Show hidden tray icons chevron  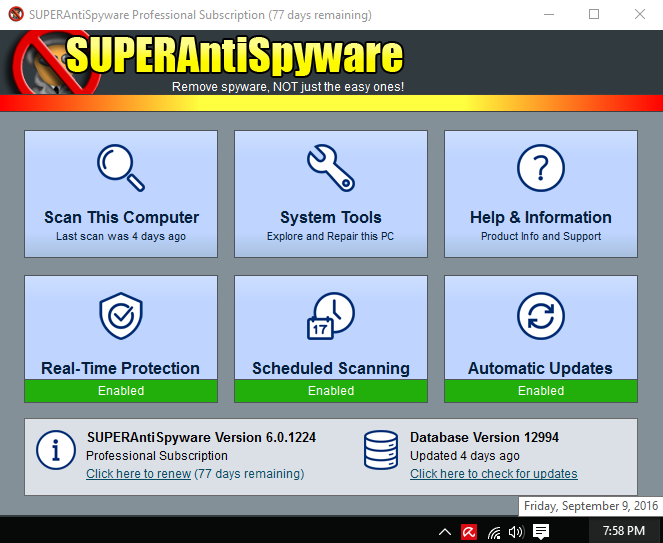coord(445,532)
